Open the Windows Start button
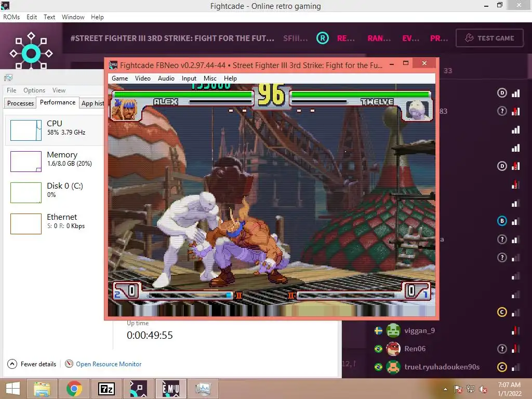 tap(13, 389)
